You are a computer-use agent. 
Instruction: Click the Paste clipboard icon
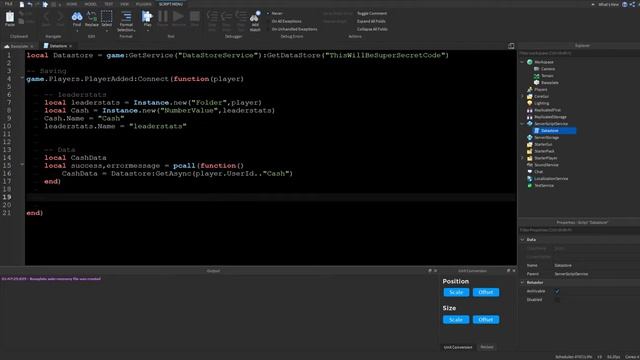coord(10,18)
